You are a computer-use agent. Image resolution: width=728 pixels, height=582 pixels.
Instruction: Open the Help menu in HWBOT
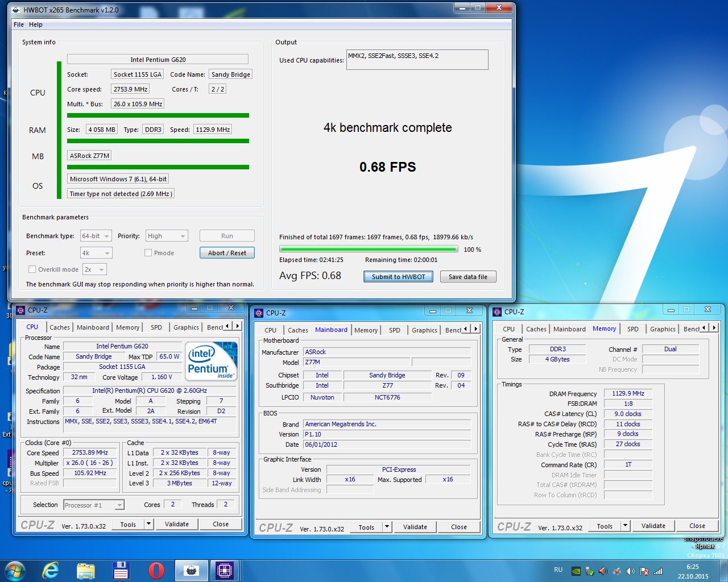36,24
